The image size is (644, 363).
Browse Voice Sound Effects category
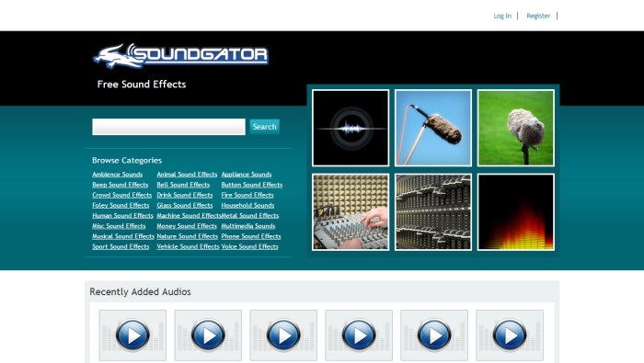[249, 246]
